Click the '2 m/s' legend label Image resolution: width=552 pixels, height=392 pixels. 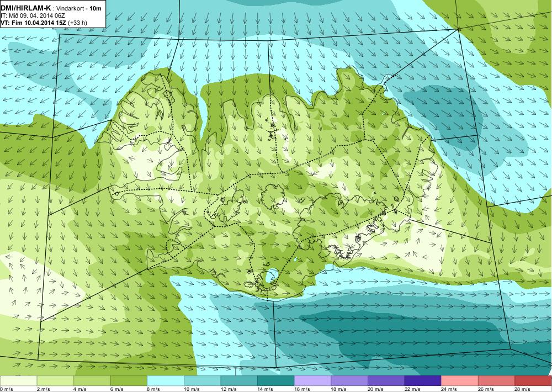pos(43,389)
